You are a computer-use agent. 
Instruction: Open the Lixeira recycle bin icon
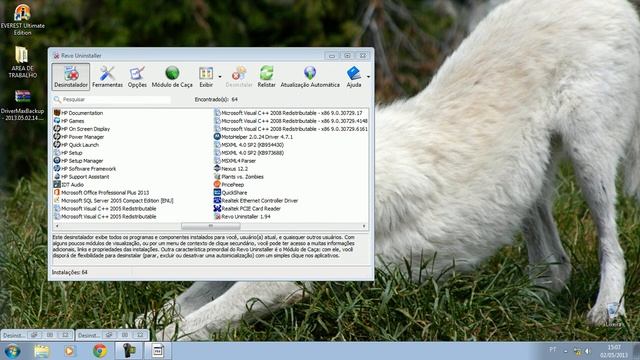[613, 314]
